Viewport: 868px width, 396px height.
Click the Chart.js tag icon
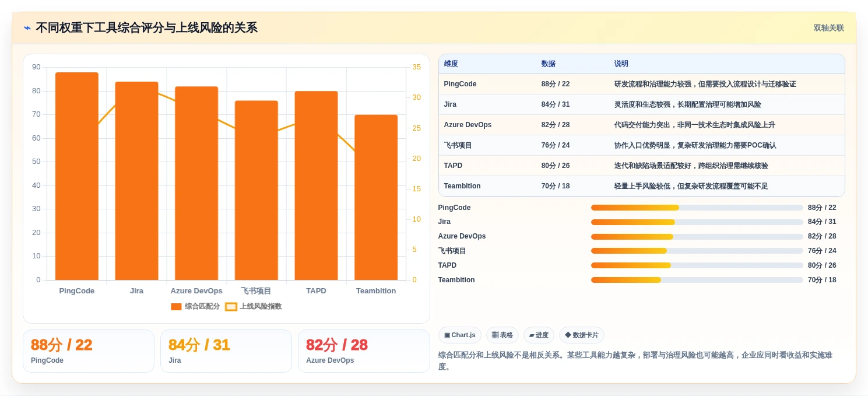tap(447, 335)
